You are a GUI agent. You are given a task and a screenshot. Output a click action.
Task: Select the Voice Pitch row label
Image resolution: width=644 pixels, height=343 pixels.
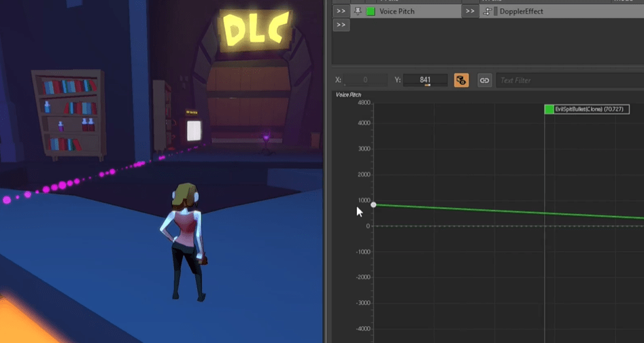coord(396,11)
